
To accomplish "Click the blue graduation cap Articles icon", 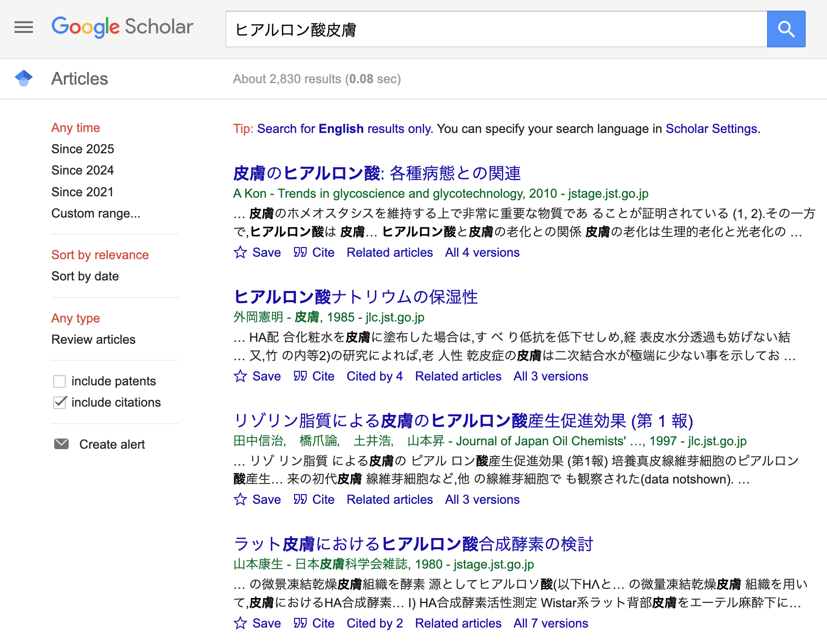I will point(24,78).
